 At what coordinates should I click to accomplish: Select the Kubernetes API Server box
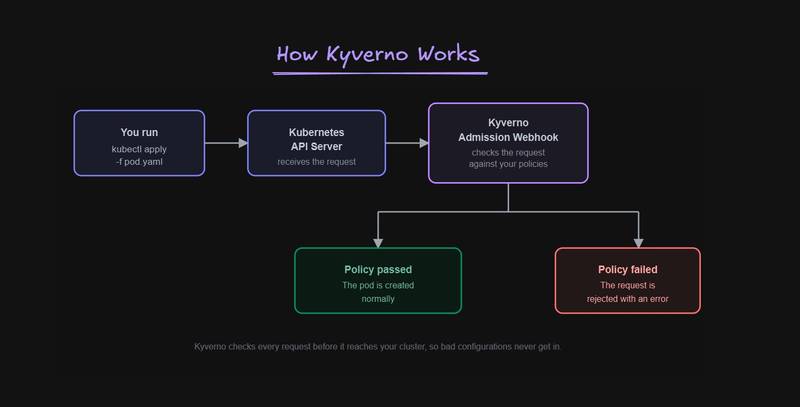pos(316,143)
